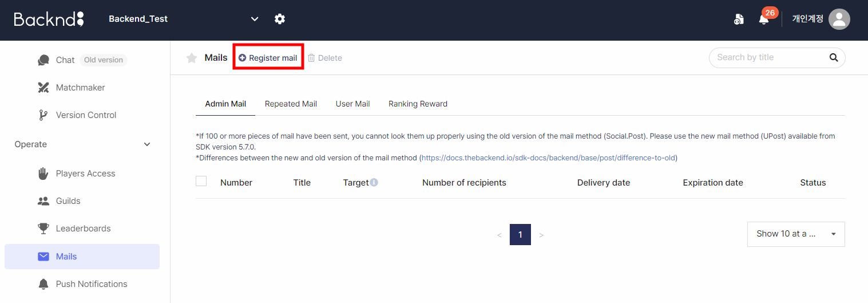Click the Leaderboards trophy icon
Viewport: 868px width, 303px height.
(x=43, y=229)
